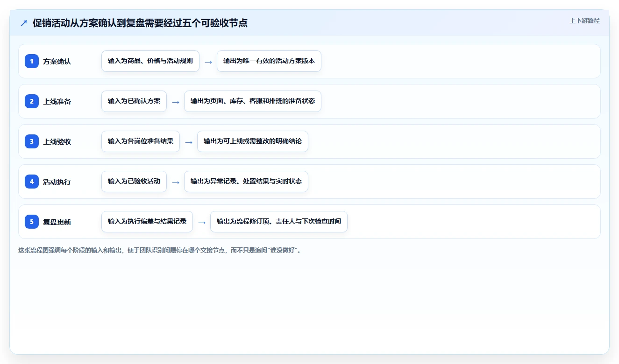Click the 上线验收 stage label

pyautogui.click(x=57, y=142)
